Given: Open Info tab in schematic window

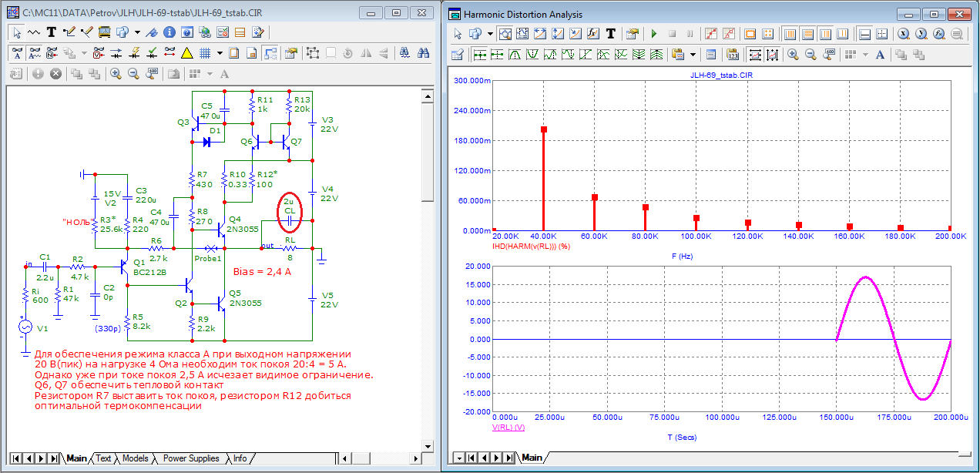Looking at the screenshot, I should coord(240,458).
